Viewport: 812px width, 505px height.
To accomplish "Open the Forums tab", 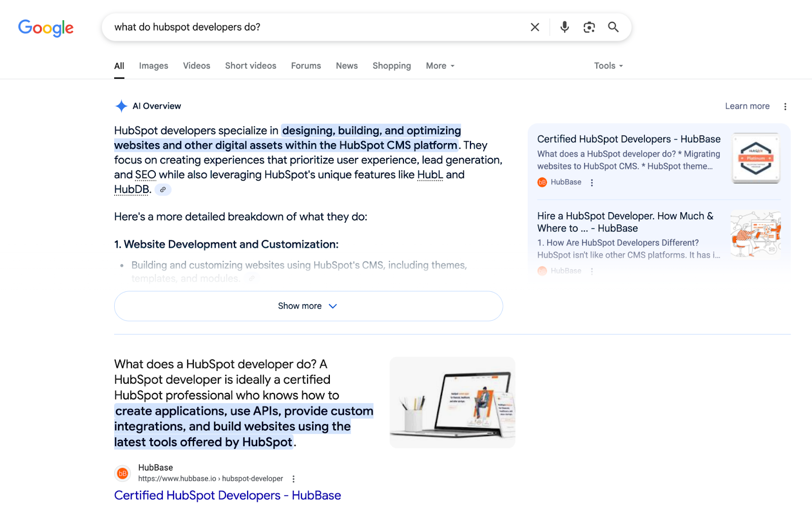I will coord(306,66).
